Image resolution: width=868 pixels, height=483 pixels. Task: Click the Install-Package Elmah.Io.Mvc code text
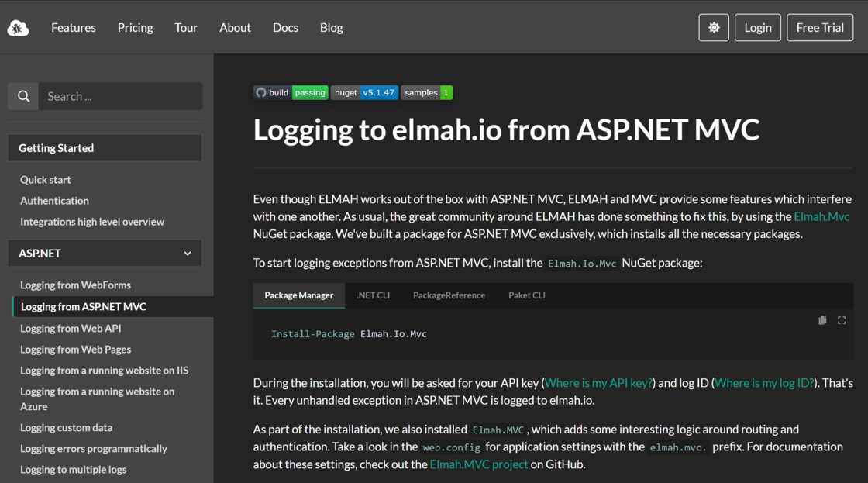click(349, 334)
